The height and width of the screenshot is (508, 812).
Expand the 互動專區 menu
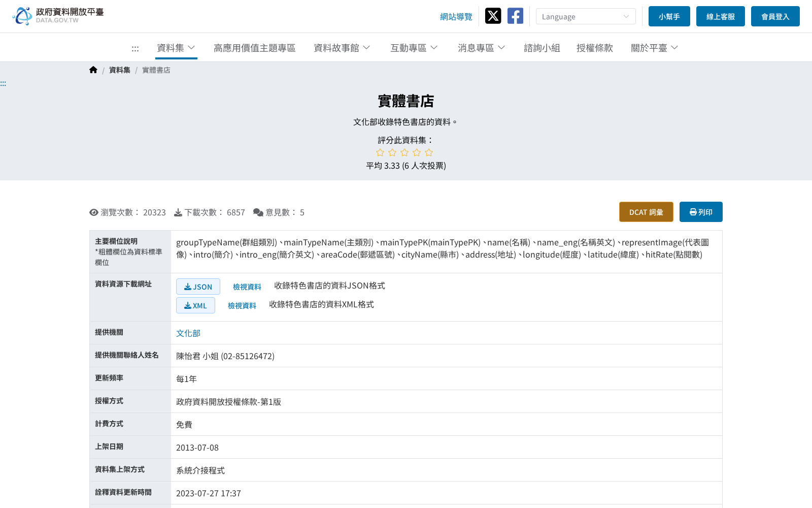[414, 48]
